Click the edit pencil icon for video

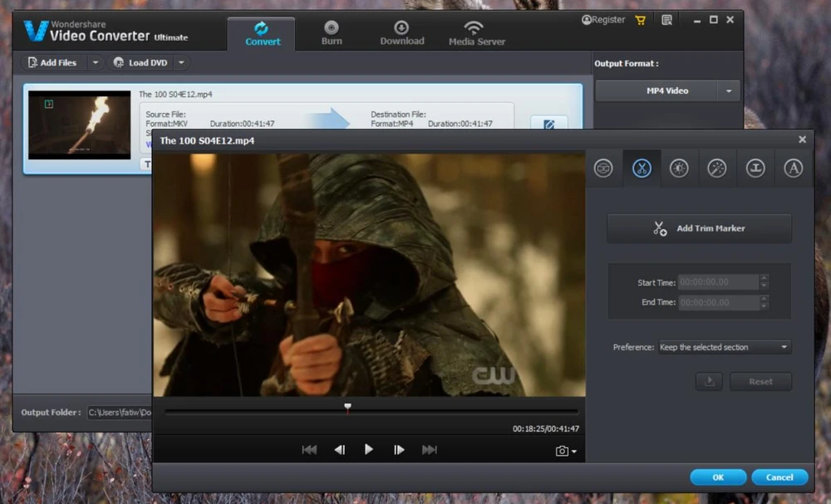(x=548, y=125)
